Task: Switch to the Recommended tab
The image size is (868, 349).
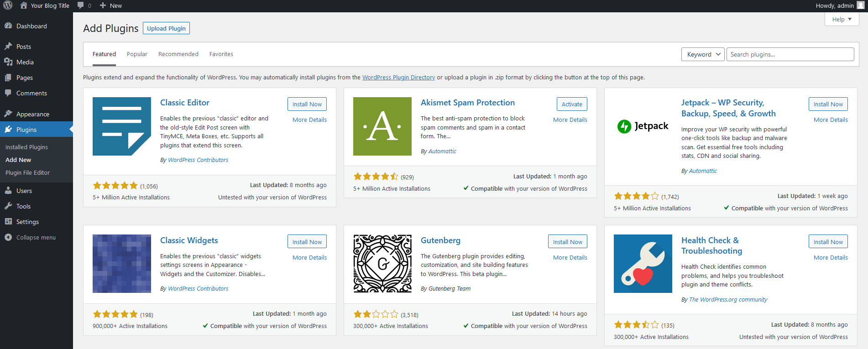Action: click(178, 54)
